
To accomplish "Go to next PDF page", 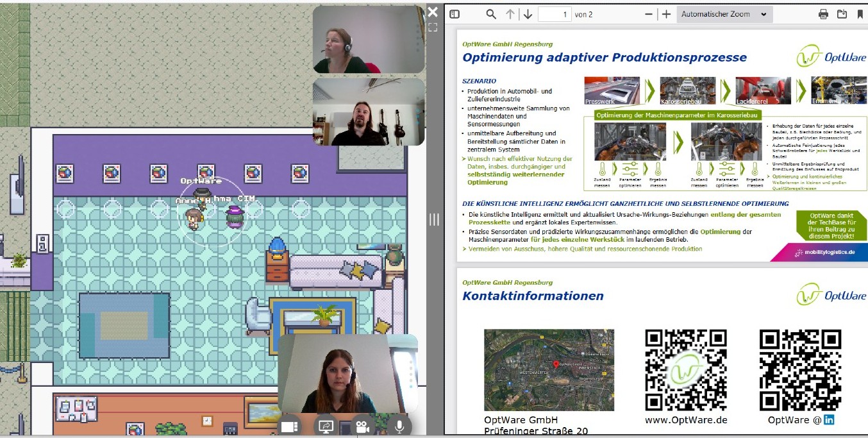I will click(x=528, y=14).
